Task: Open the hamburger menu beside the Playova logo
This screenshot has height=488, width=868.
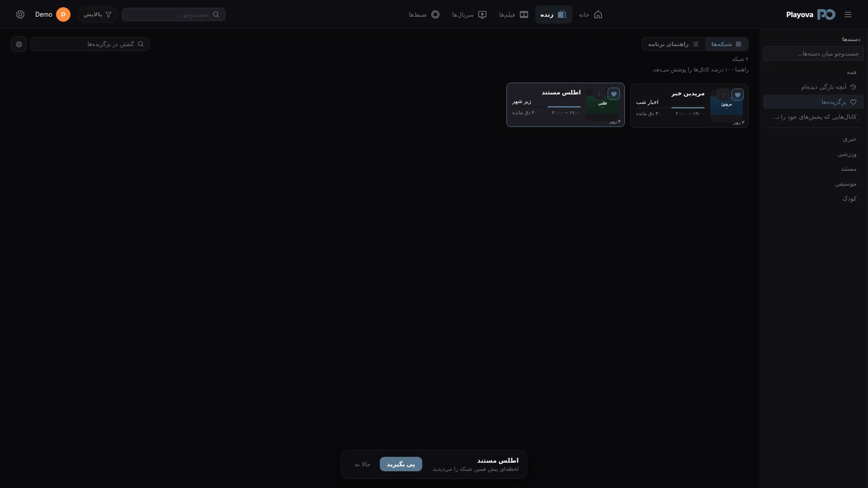Action: (848, 14)
